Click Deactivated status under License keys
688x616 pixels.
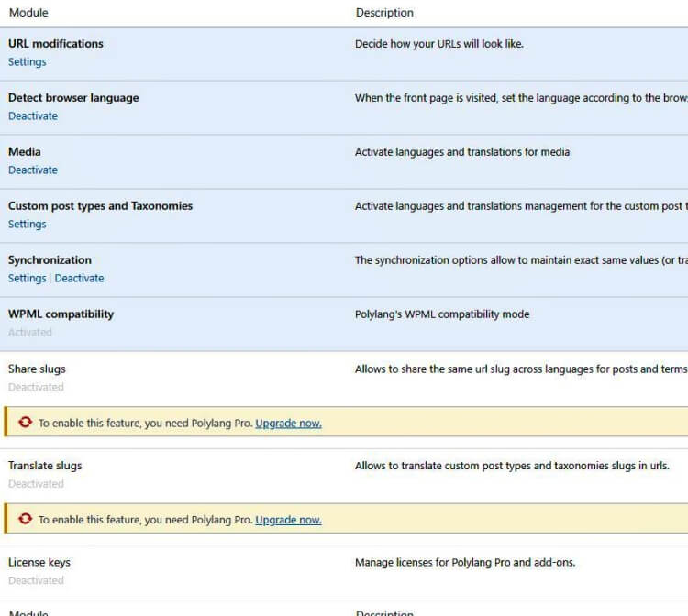tap(36, 580)
